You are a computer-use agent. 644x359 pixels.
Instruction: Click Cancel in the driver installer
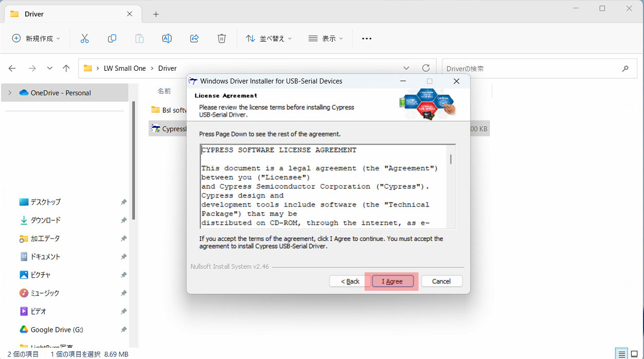[442, 281]
